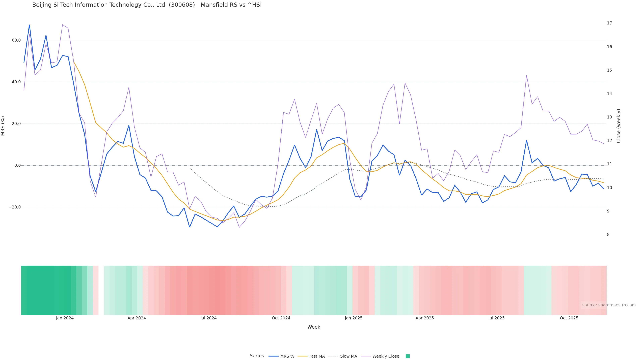Click the Jul 2024 x-axis tick label
The width and height of the screenshot is (644, 362).
click(x=208, y=318)
